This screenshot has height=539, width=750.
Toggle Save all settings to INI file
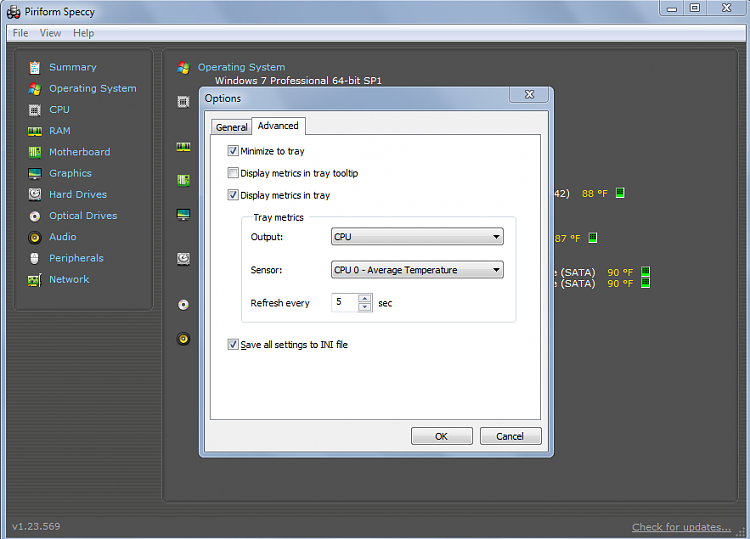(233, 344)
